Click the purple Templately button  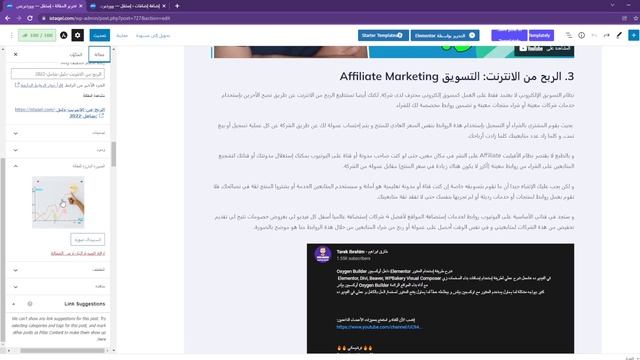point(541,36)
